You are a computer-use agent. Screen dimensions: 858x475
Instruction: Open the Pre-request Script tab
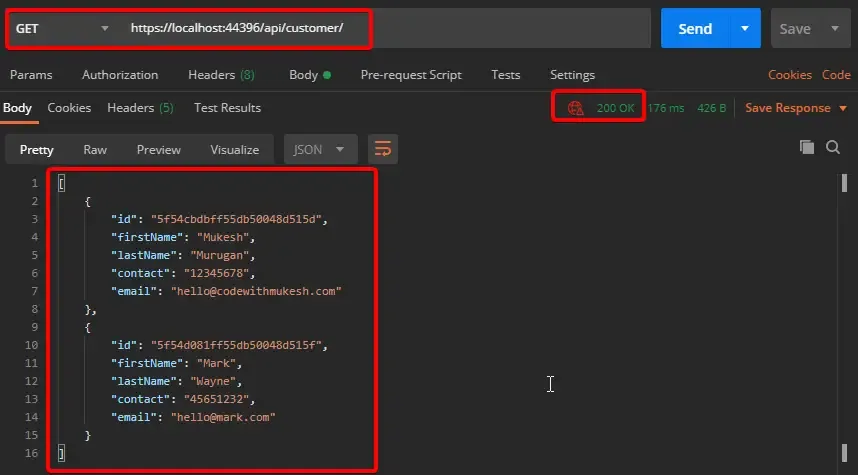coord(411,75)
